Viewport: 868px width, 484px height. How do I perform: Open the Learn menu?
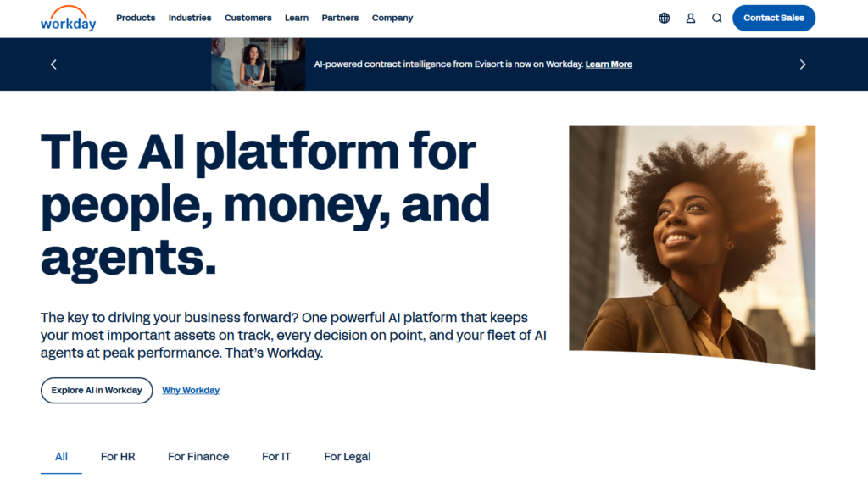(x=297, y=18)
